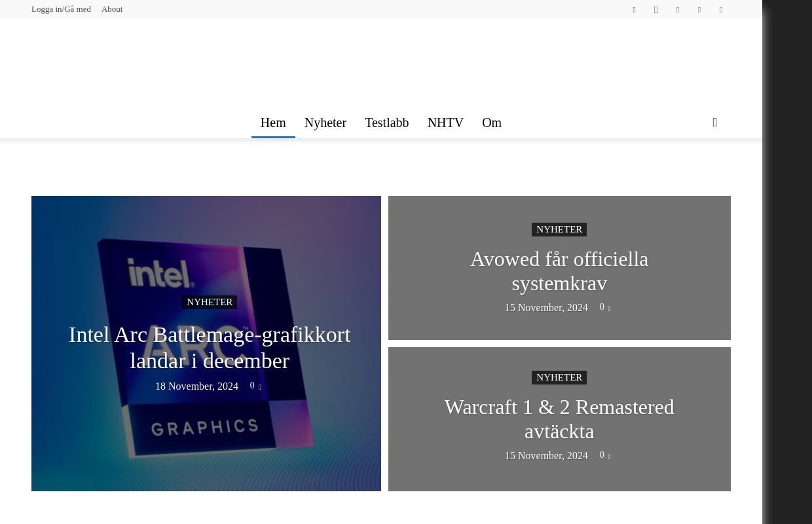This screenshot has width=812, height=524.
Task: Open the Om menu item
Action: (x=492, y=122)
